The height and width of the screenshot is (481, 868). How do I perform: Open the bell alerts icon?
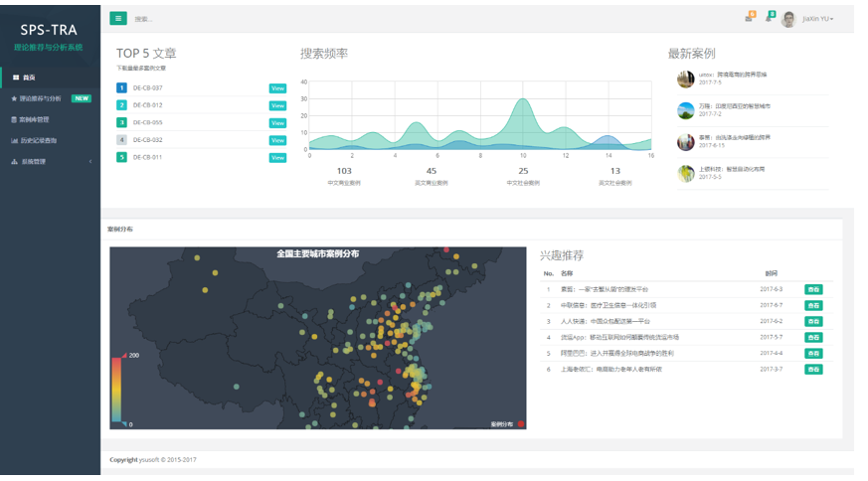(x=769, y=19)
